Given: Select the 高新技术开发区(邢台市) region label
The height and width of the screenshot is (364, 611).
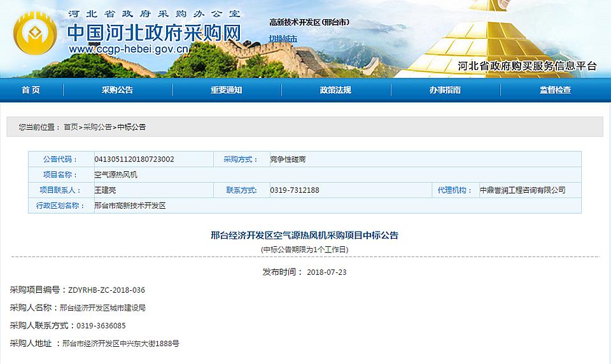Looking at the screenshot, I should coord(309,22).
